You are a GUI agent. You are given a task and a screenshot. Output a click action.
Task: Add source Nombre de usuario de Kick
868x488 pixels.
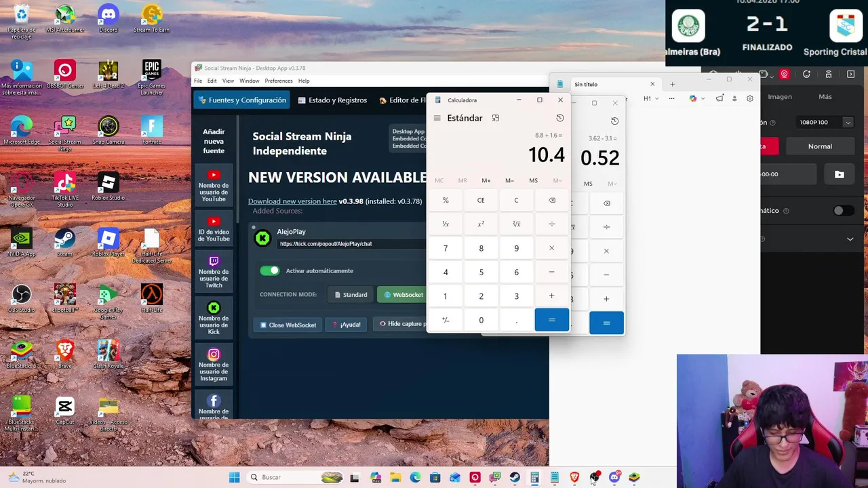coord(214,318)
